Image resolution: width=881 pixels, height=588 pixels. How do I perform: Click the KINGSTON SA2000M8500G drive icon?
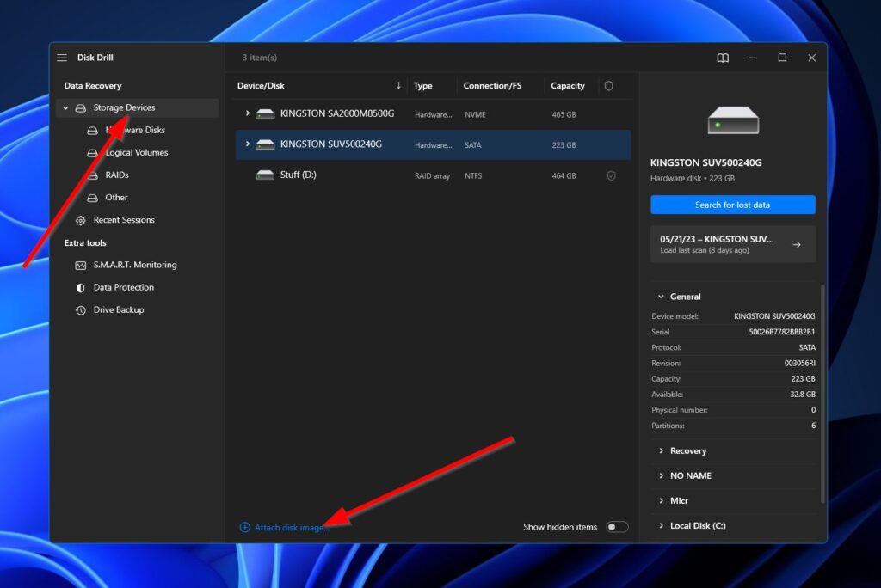click(x=264, y=113)
